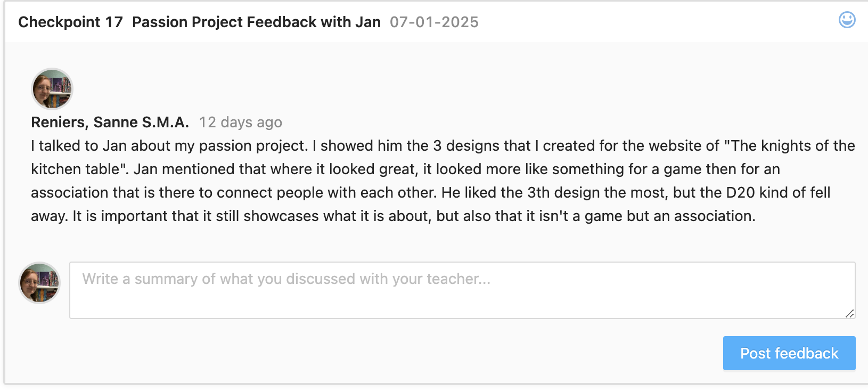Click the 12 days ago timestamp
Image resolution: width=868 pixels, height=391 pixels.
(240, 123)
